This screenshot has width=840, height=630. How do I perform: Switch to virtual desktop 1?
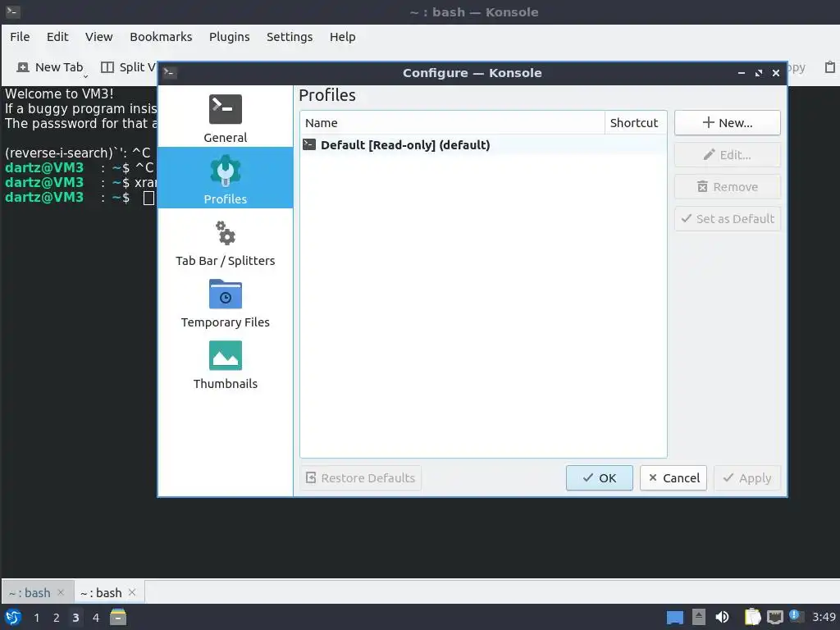pyautogui.click(x=36, y=618)
